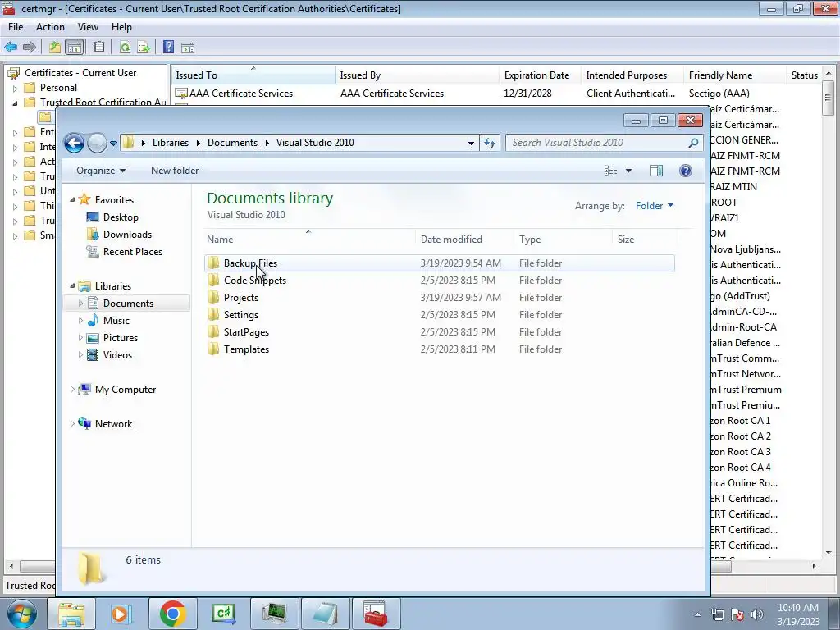Select the Videos library
Viewport: 840px width, 630px height.
117,355
